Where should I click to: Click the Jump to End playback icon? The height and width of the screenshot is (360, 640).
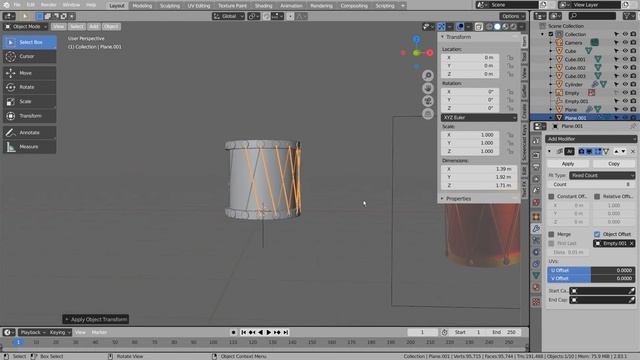point(286,332)
